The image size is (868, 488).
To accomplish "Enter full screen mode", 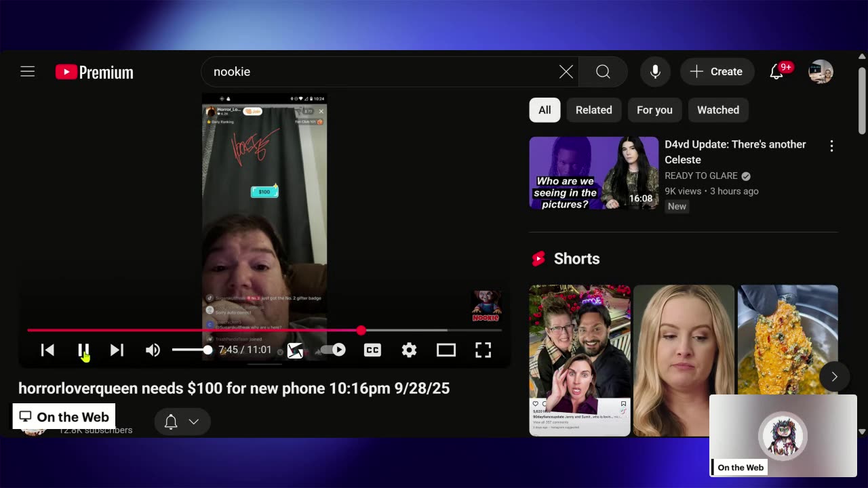I will tap(483, 350).
